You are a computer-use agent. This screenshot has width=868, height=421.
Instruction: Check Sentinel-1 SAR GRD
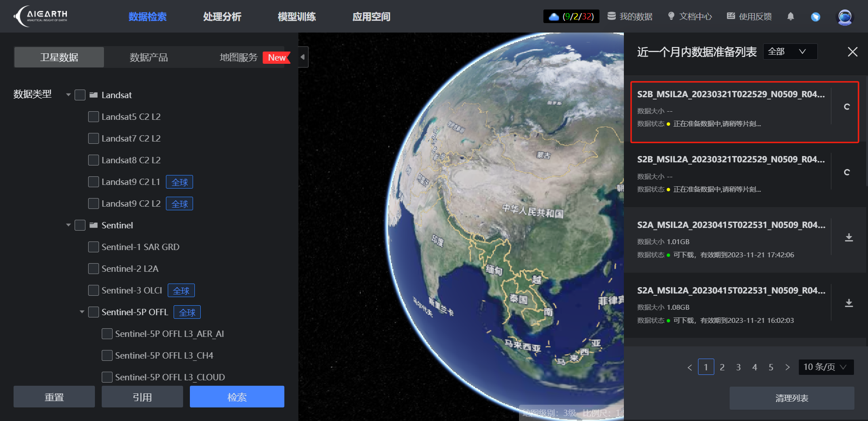[94, 247]
